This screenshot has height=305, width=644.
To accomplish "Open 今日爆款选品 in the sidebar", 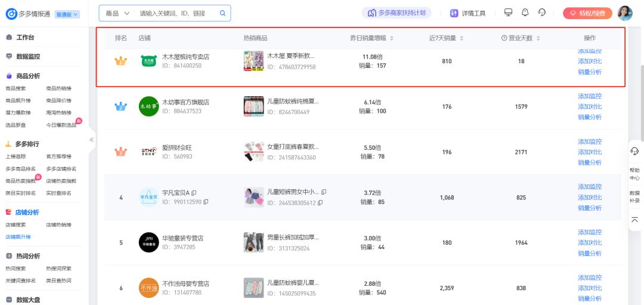I will pos(61,125).
